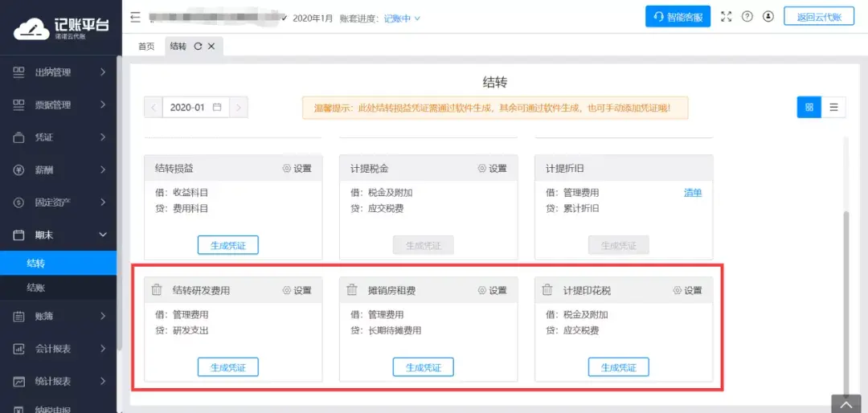Screen dimensions: 868x413
Task: Generate voucher for 摊销房租费
Action: click(424, 367)
